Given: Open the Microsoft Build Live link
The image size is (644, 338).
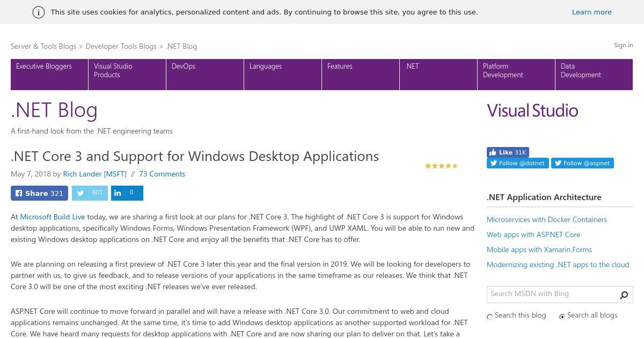Looking at the screenshot, I should pos(53,217).
